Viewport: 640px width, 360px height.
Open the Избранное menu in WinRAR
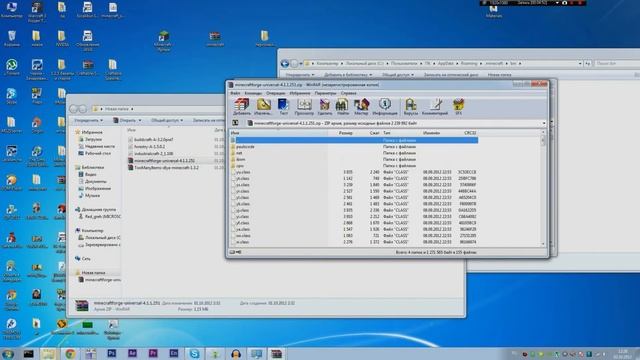point(300,93)
